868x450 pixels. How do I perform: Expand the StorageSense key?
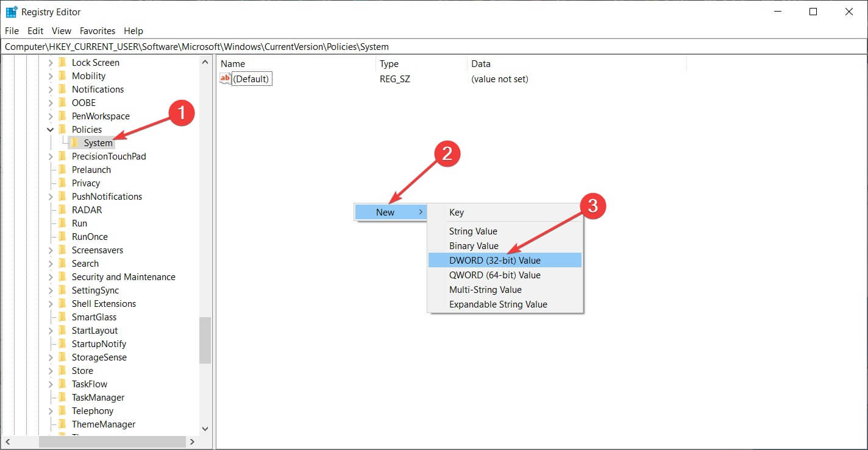coord(51,357)
